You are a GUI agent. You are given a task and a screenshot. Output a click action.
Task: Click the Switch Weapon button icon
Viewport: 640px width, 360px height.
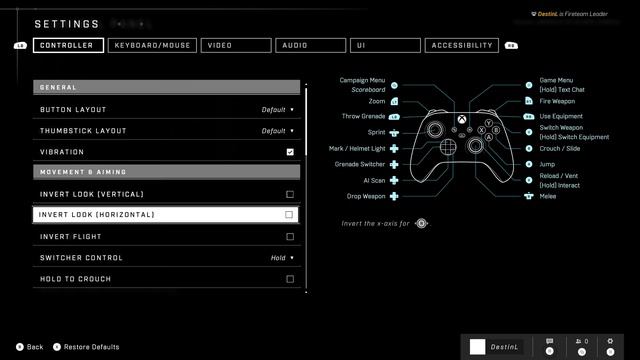529,132
